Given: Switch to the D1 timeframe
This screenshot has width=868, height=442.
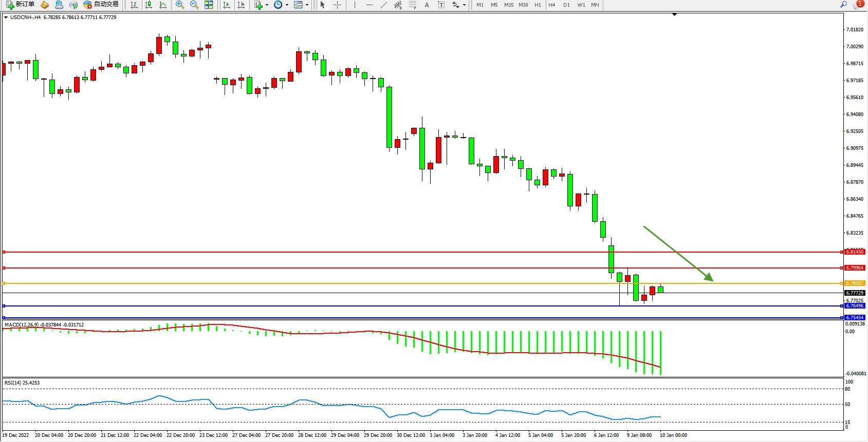Looking at the screenshot, I should [566, 5].
